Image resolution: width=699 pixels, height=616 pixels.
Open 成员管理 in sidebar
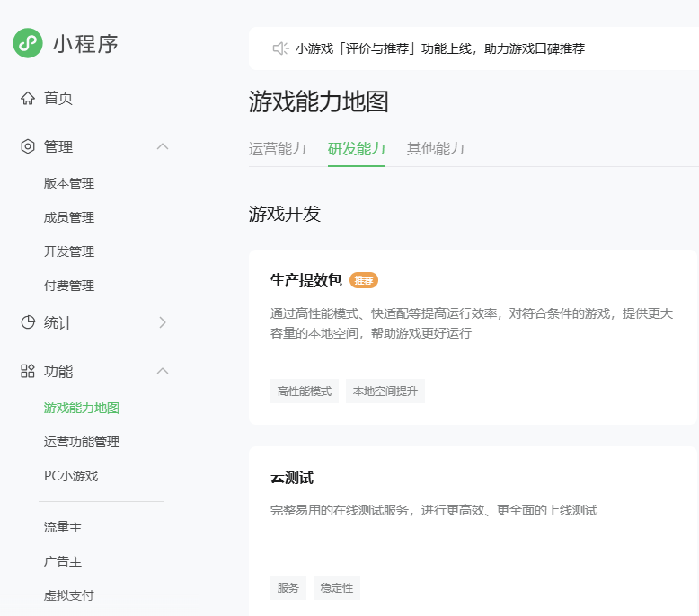(x=69, y=217)
